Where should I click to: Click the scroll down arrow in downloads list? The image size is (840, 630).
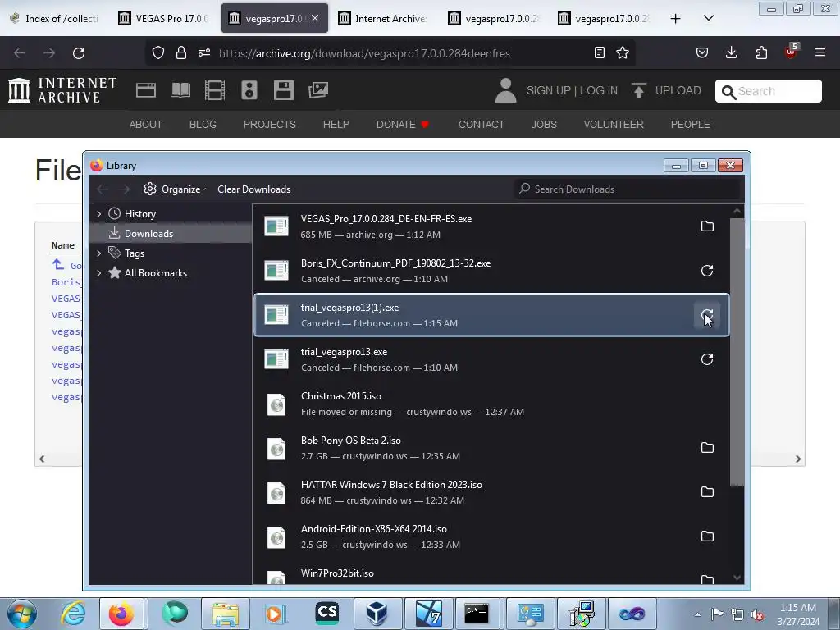tap(737, 577)
